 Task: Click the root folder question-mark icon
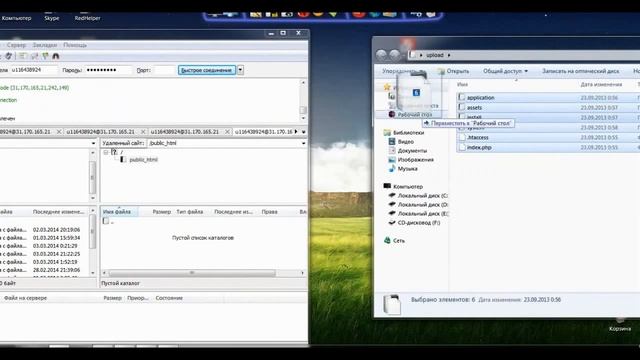(x=114, y=152)
